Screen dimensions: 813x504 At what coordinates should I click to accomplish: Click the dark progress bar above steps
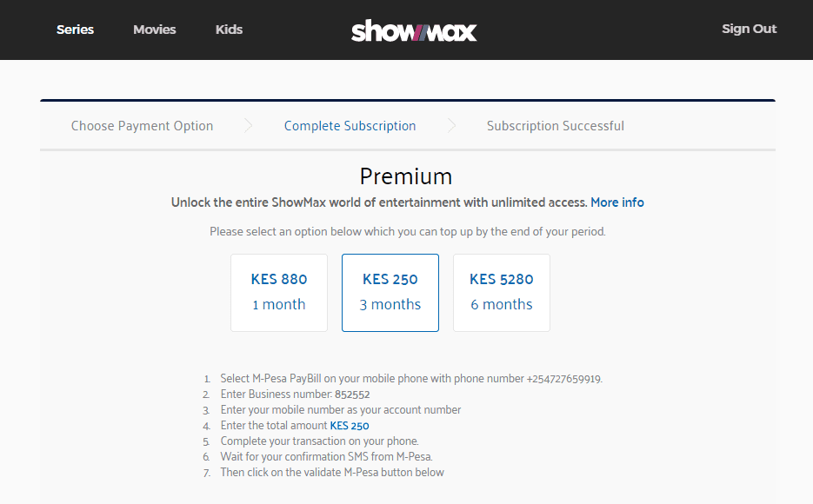tap(408, 100)
